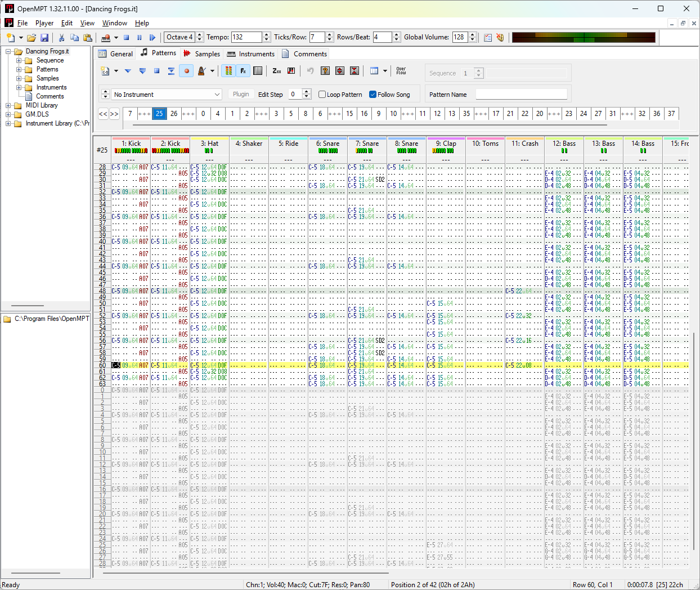Switch to the Comments tab

pos(304,54)
